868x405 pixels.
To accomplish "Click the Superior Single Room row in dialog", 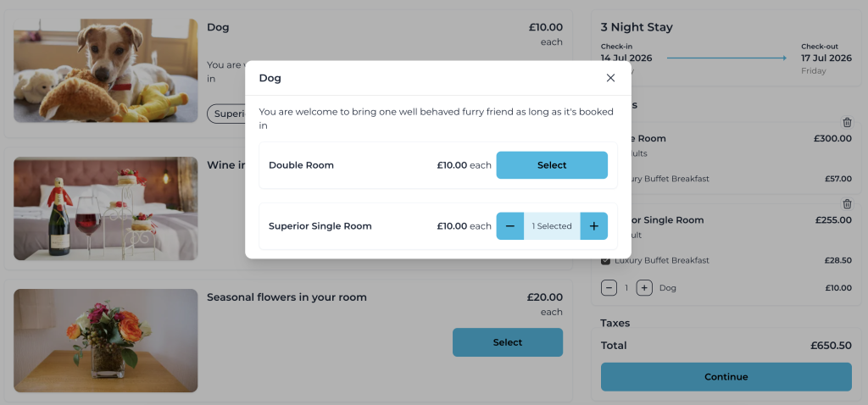I will tap(320, 226).
